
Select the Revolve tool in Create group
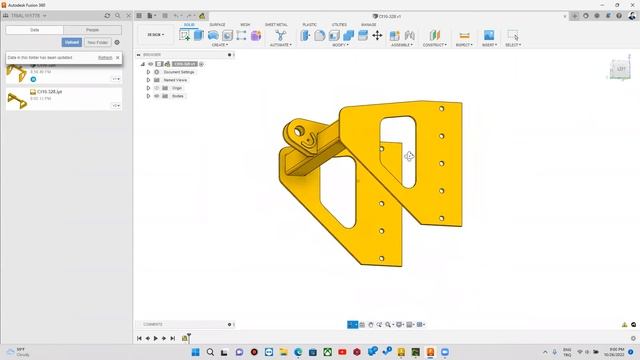[213, 36]
